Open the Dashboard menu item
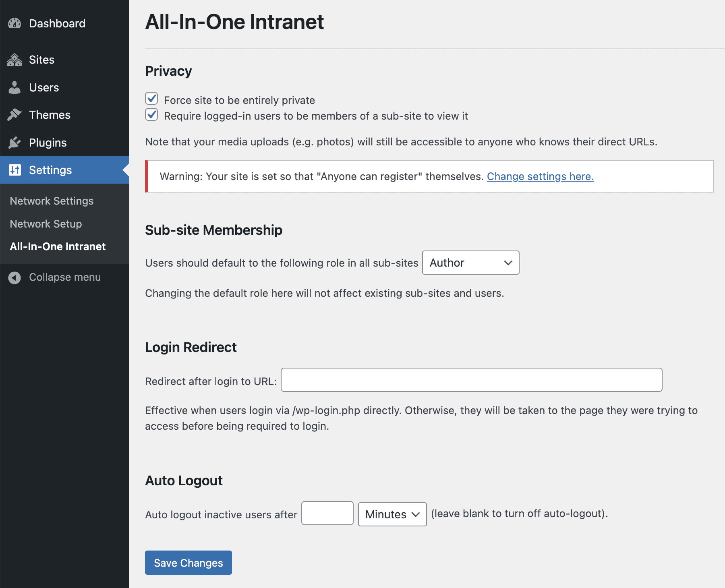This screenshot has height=588, width=725. pyautogui.click(x=64, y=23)
